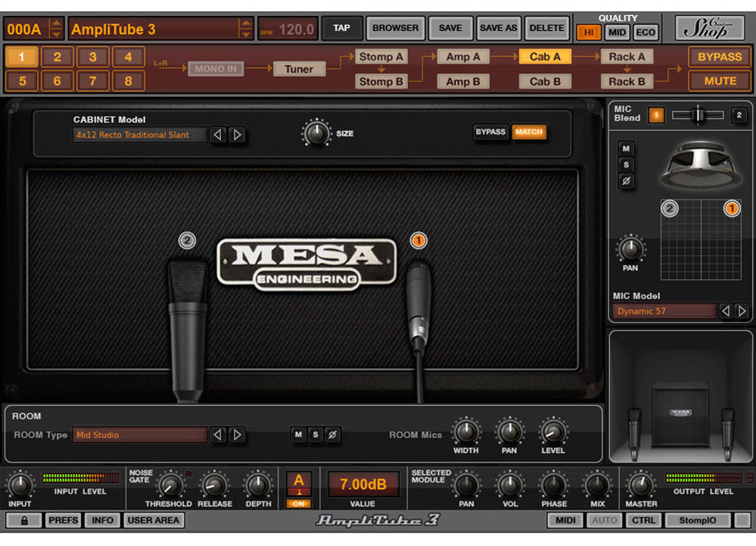Solo the mic with S button

click(626, 165)
